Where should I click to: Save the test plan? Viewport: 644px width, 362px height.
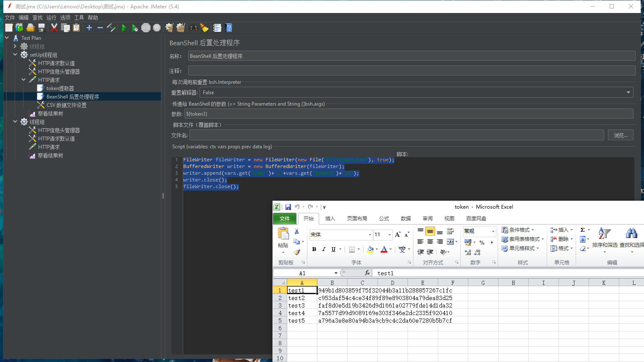point(42,28)
